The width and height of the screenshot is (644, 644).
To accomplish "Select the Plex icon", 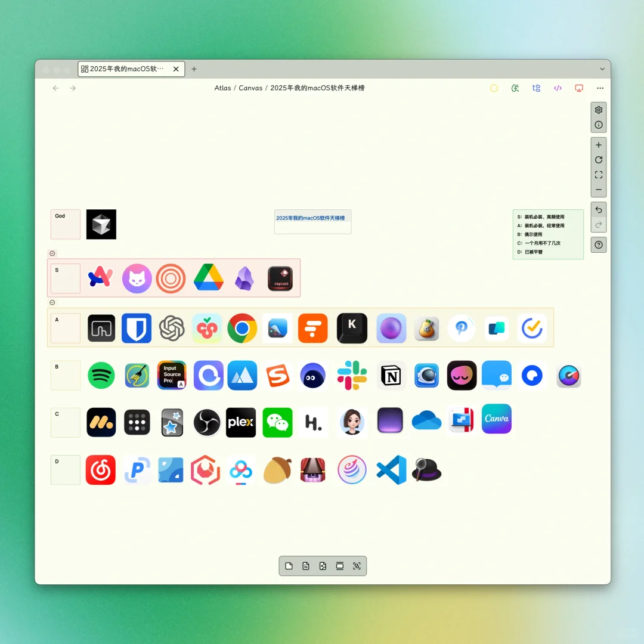I will [241, 422].
